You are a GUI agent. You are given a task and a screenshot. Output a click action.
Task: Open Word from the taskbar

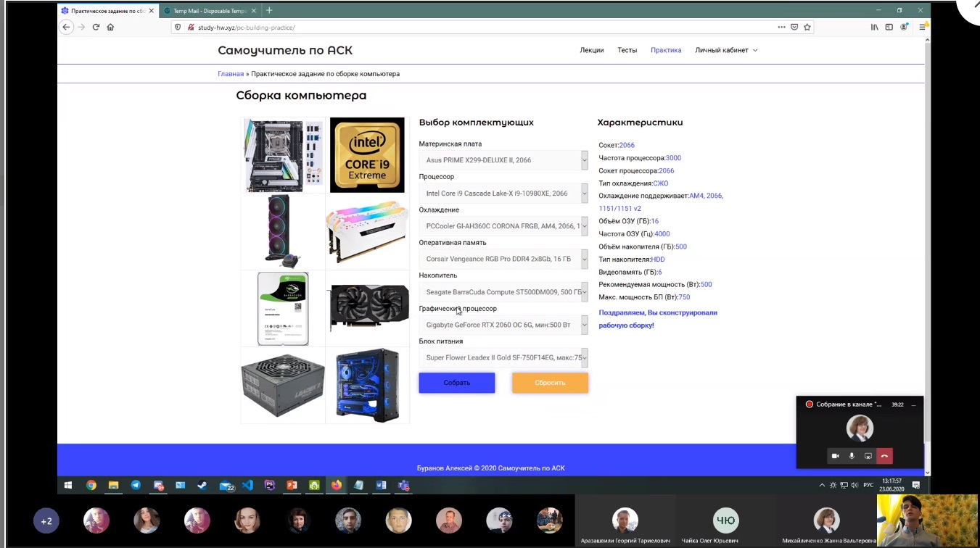click(x=381, y=486)
